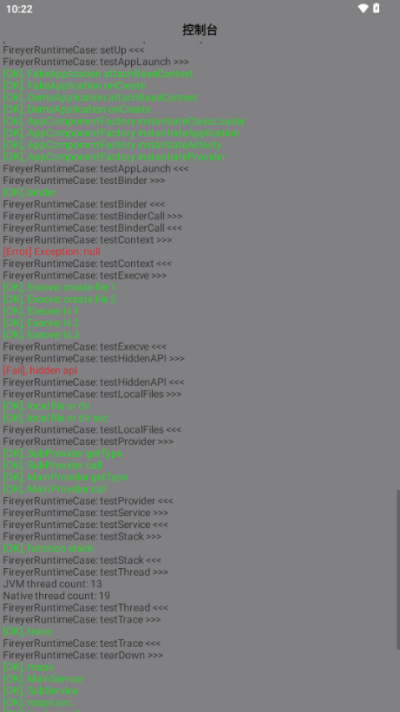Tap the Wi-Fi status icon

[363, 9]
